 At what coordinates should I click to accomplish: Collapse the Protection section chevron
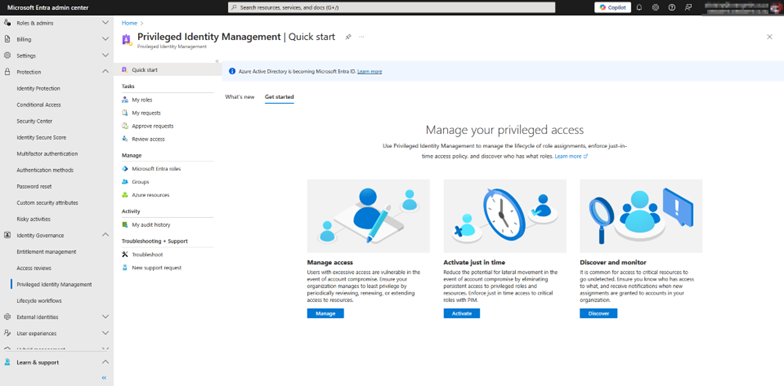pyautogui.click(x=105, y=72)
